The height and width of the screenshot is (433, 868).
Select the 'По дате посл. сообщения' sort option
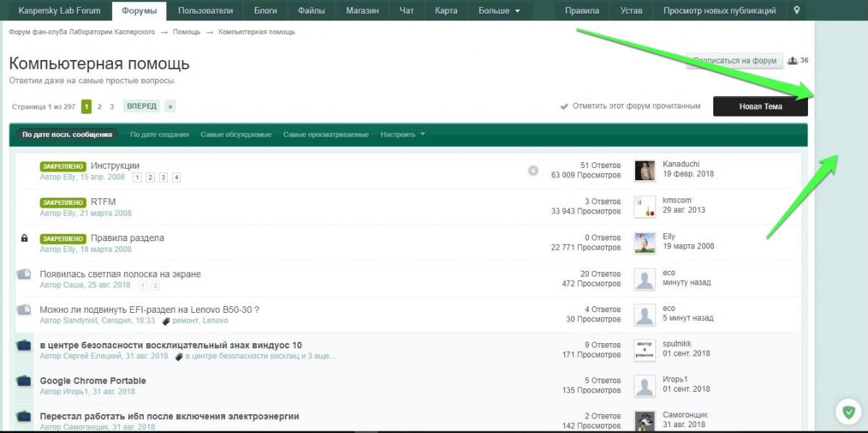point(67,135)
